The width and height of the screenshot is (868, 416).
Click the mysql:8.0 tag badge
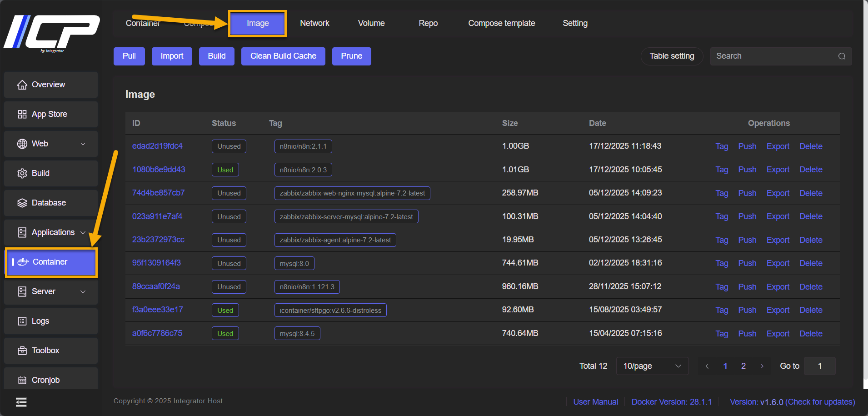294,263
